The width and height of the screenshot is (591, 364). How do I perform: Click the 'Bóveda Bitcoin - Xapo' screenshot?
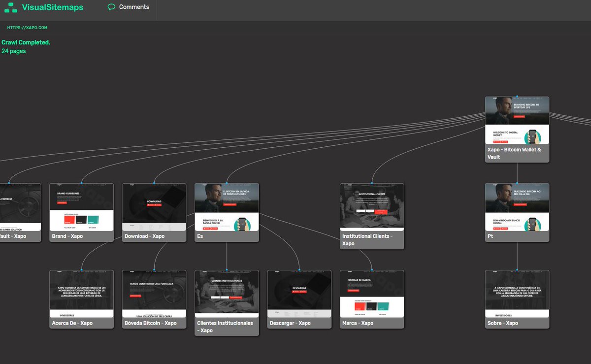click(x=154, y=293)
